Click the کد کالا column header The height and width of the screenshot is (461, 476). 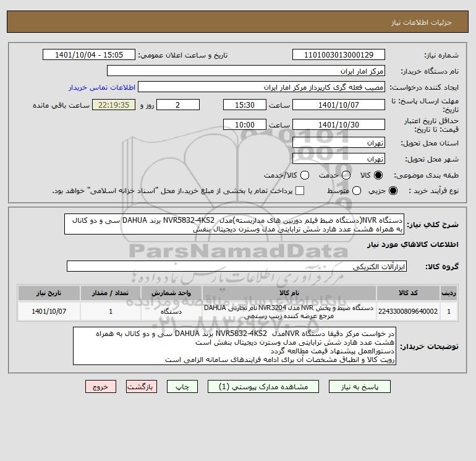(408, 293)
